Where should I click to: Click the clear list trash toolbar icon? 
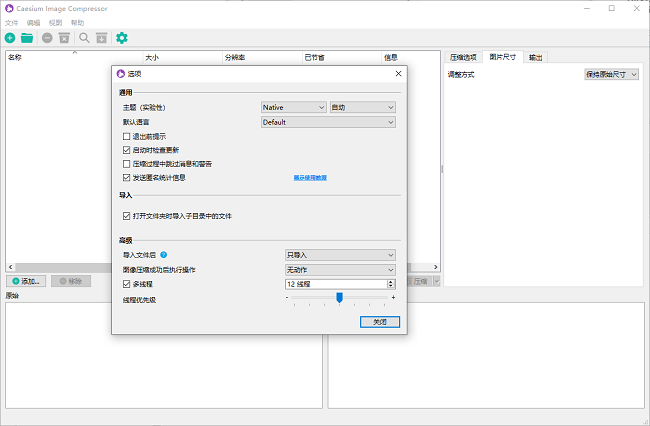64,38
